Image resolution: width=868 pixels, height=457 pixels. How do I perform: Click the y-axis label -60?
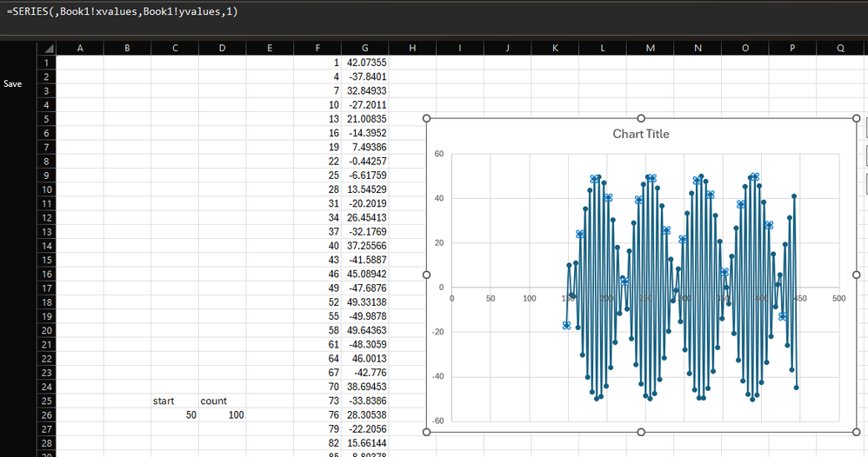(x=437, y=421)
